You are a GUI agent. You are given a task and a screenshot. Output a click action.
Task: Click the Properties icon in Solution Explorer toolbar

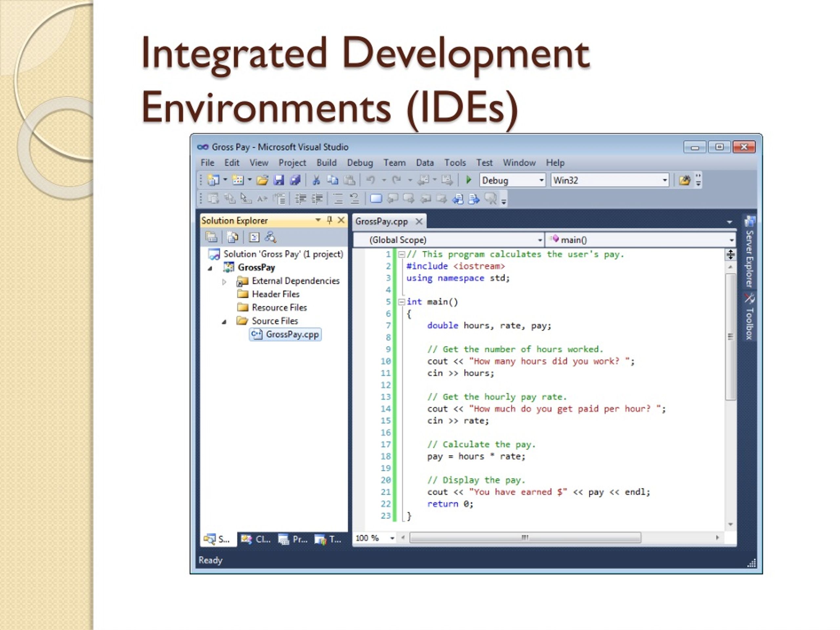coord(212,237)
